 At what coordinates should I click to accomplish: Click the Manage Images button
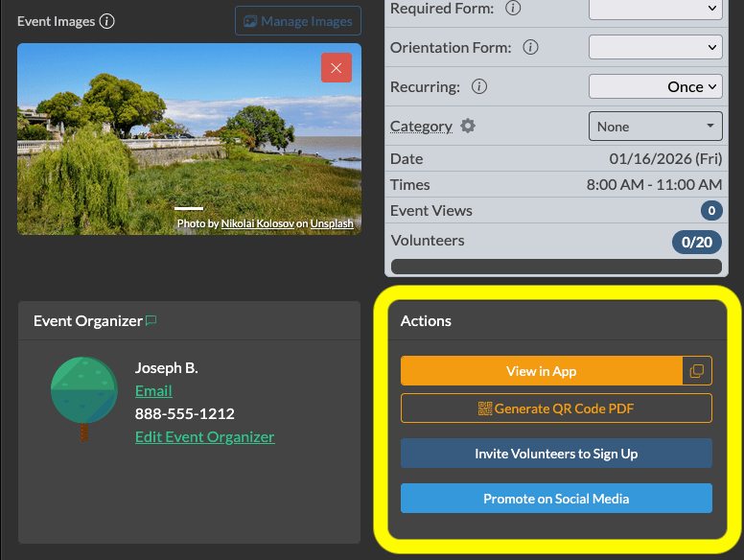(x=298, y=20)
